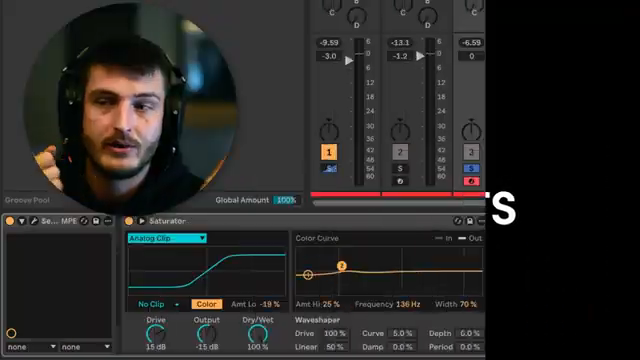Image resolution: width=640 pixels, height=360 pixels.
Task: Click the Global Amount 100% field
Action: 287,200
